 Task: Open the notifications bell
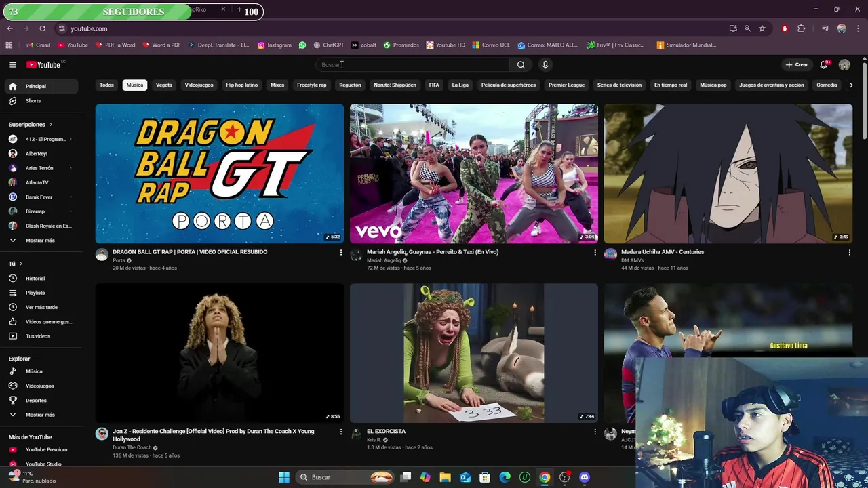point(823,64)
